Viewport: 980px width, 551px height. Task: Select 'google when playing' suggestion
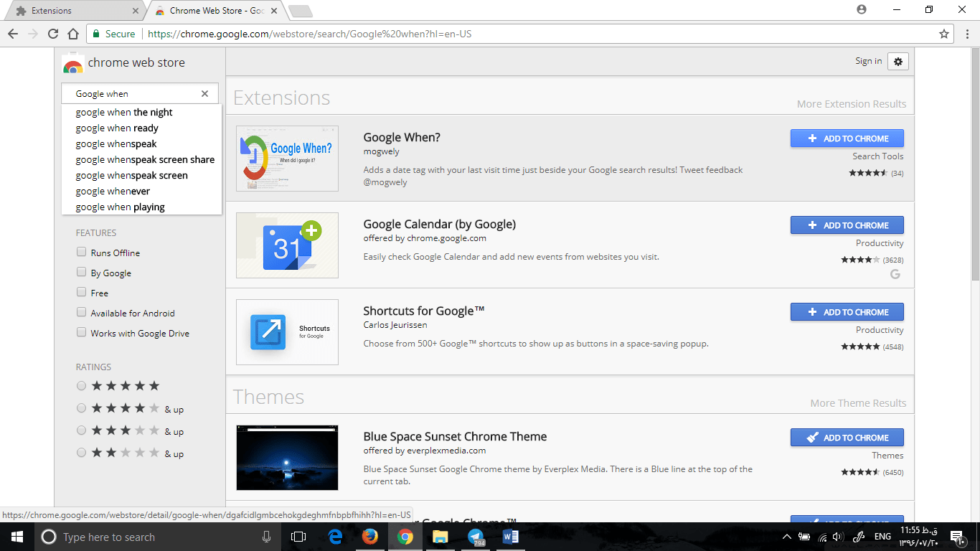click(x=120, y=207)
